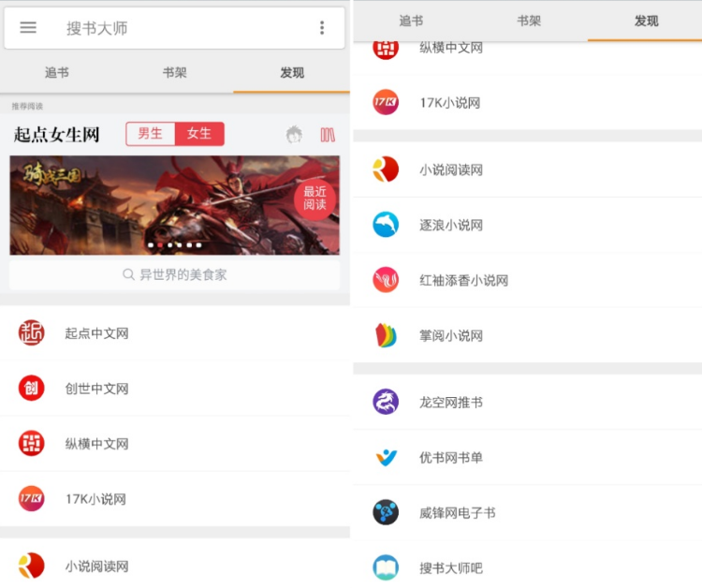
Task: Open the hamburger menu in left screen
Action: click(x=28, y=28)
